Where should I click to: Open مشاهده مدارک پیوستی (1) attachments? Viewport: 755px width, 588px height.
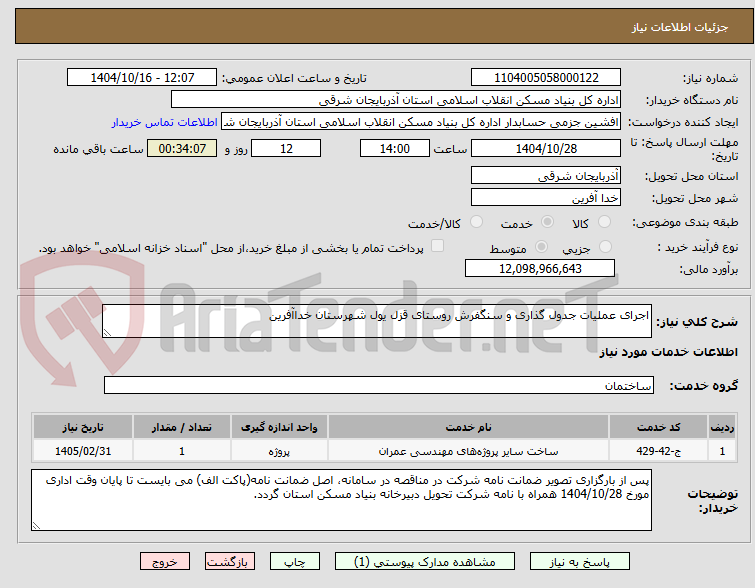click(x=425, y=562)
